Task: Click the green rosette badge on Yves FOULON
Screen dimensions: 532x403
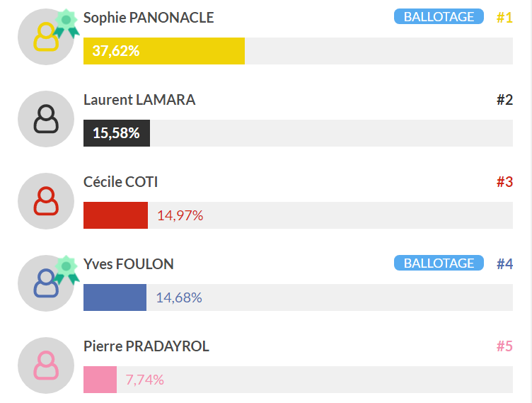Action: [x=66, y=270]
